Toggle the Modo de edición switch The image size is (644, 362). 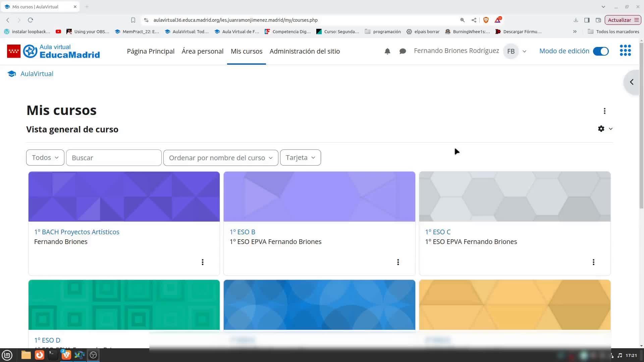pyautogui.click(x=601, y=51)
